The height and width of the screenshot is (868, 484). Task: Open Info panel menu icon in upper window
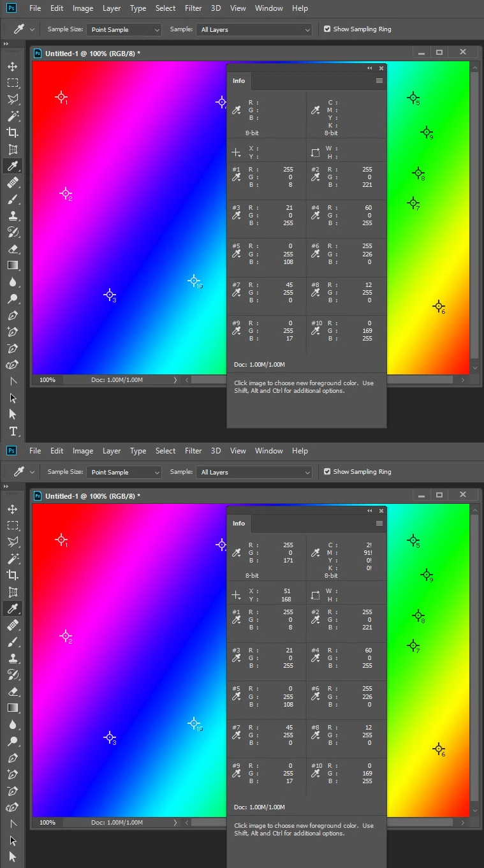pyautogui.click(x=379, y=81)
